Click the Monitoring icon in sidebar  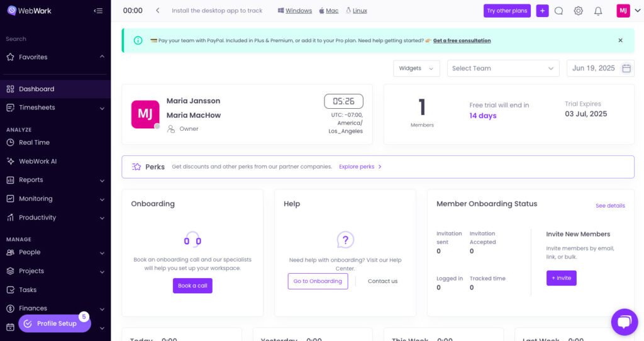(10, 199)
